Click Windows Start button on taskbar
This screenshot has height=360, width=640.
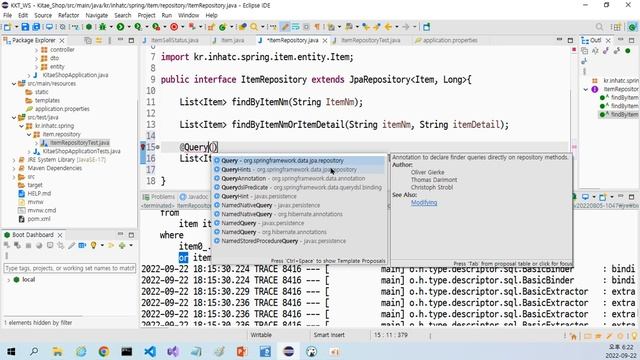[11, 351]
